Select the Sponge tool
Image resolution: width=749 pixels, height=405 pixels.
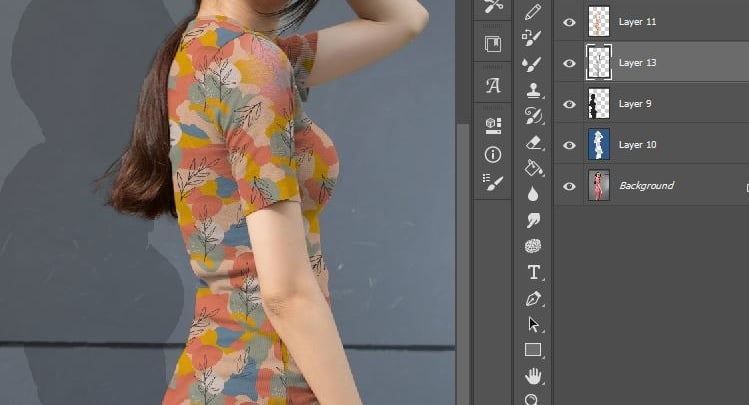click(533, 246)
